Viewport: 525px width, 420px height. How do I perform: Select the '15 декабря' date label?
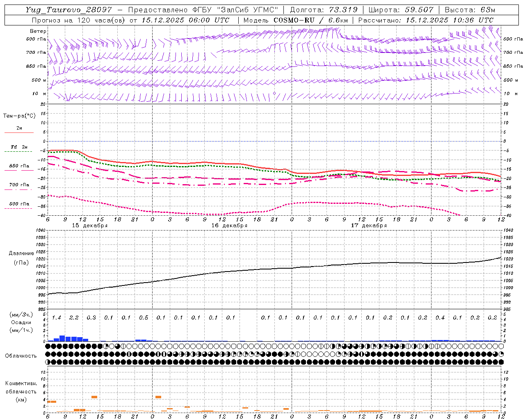[x=90, y=226]
